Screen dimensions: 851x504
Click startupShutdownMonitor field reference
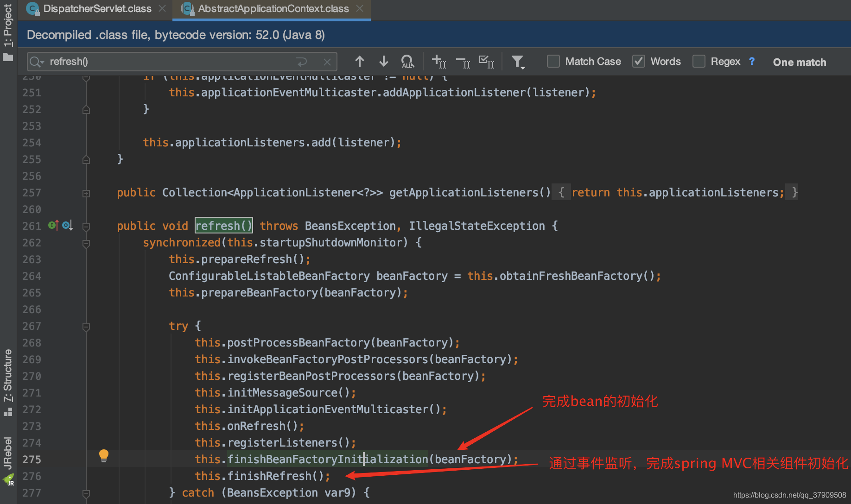[x=330, y=242]
